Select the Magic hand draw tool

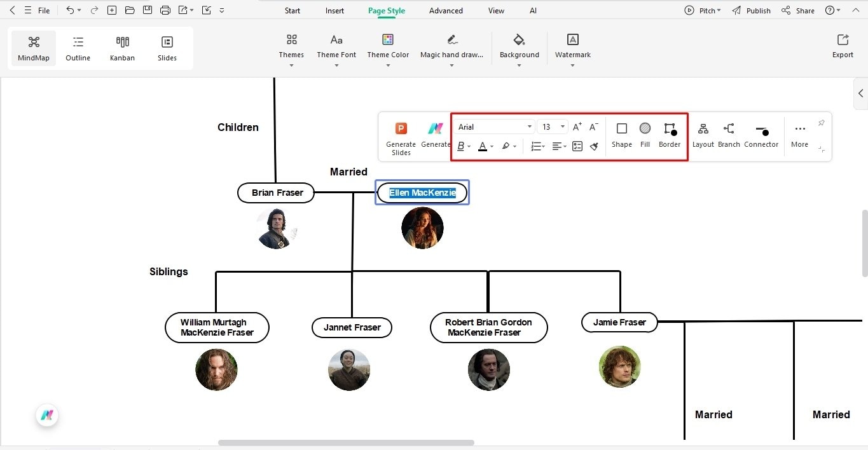tap(451, 48)
